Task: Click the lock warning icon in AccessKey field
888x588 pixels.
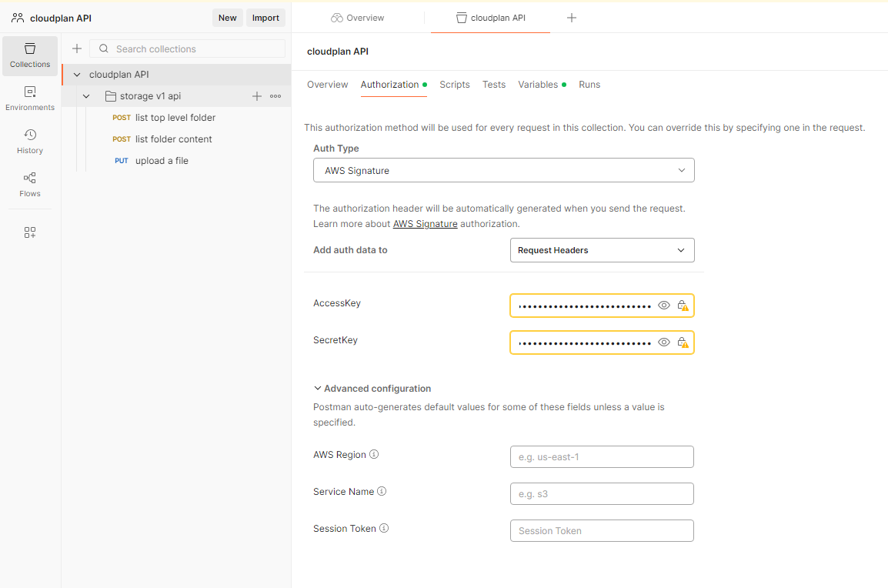Action: click(x=683, y=306)
